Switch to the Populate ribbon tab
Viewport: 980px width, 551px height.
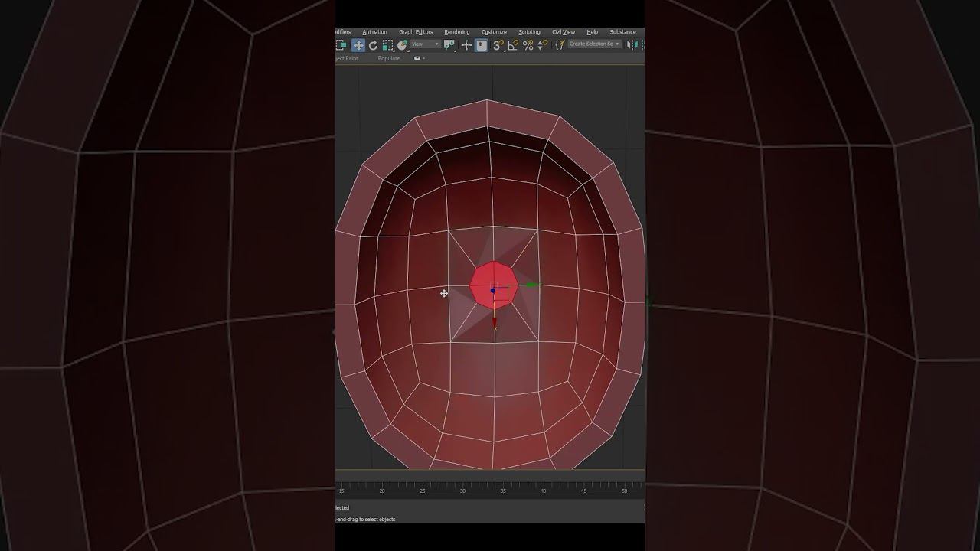click(389, 58)
